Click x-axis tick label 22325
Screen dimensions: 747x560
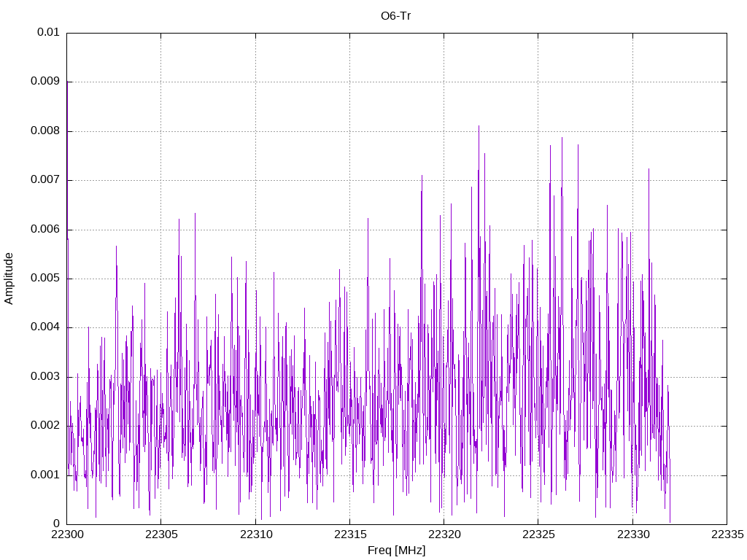(x=538, y=534)
